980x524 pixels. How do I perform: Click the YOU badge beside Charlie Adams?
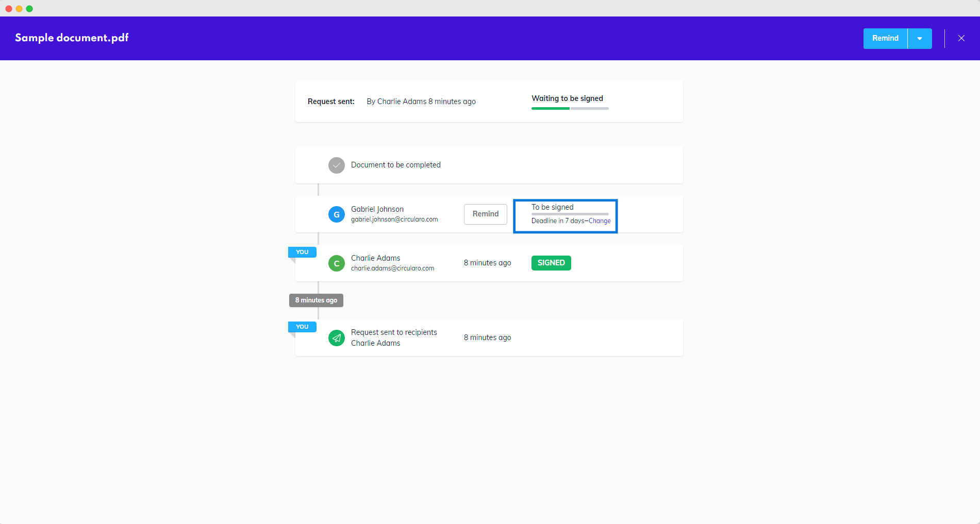point(302,252)
